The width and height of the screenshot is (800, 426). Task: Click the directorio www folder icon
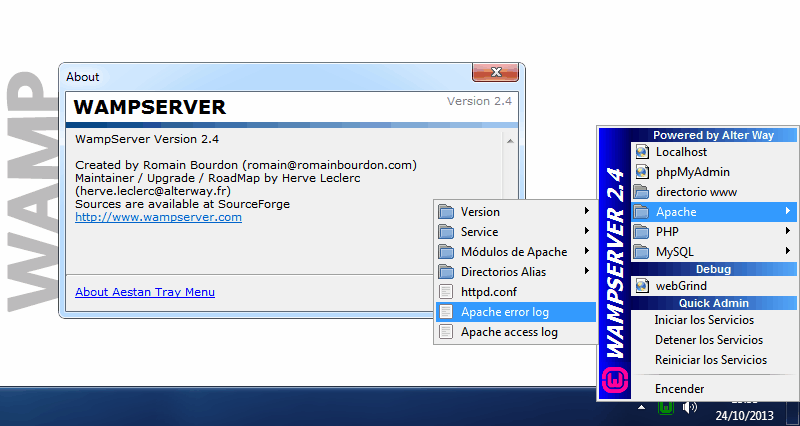642,192
